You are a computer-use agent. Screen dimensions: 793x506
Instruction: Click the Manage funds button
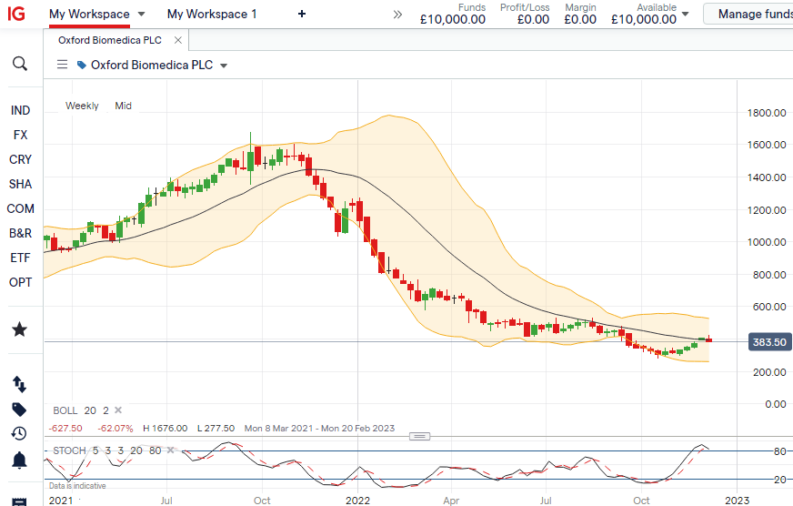(x=750, y=14)
